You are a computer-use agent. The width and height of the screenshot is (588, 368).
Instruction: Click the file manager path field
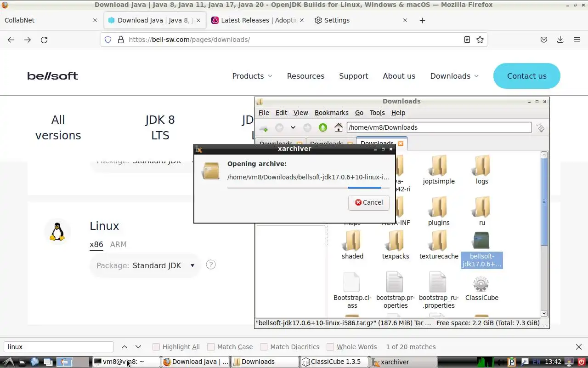(x=439, y=127)
